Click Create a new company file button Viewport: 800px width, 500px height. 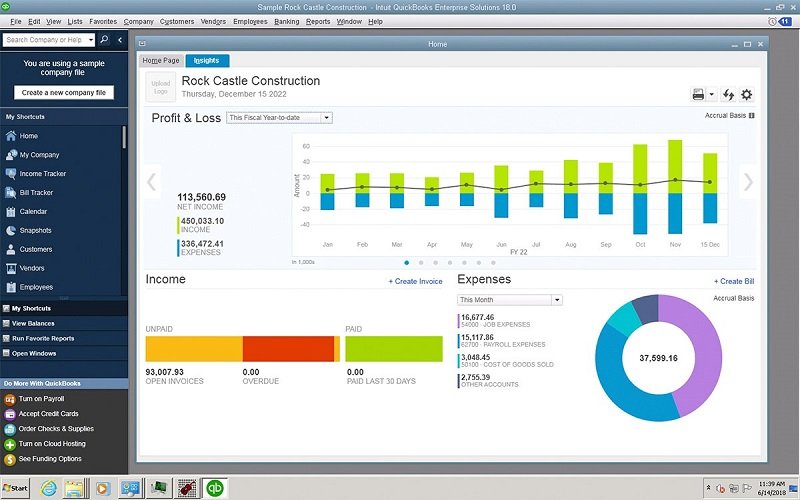pos(64,92)
